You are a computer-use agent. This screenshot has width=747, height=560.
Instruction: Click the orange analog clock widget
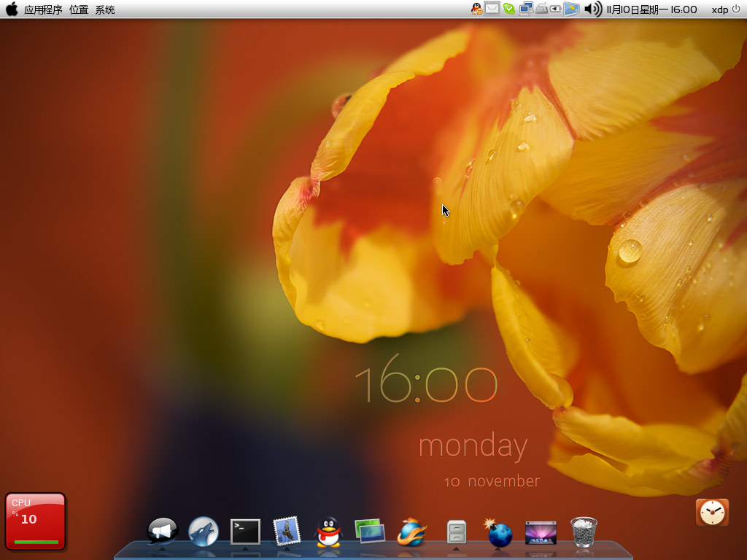[x=712, y=513]
